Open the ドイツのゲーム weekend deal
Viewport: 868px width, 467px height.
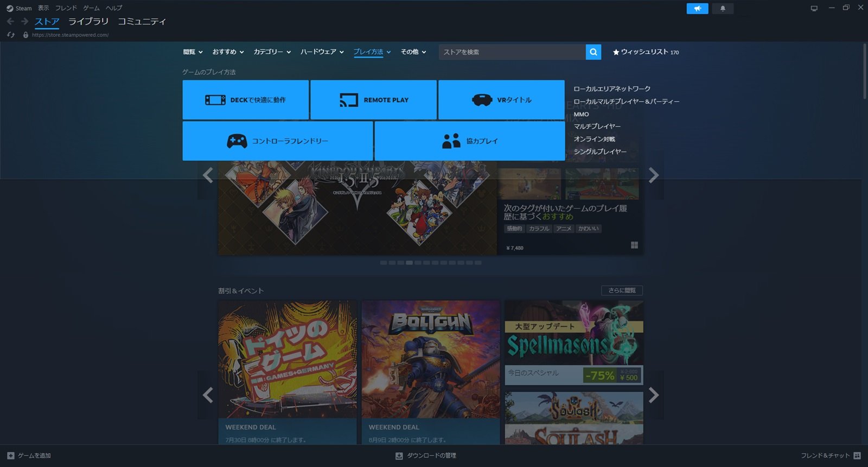pos(288,373)
